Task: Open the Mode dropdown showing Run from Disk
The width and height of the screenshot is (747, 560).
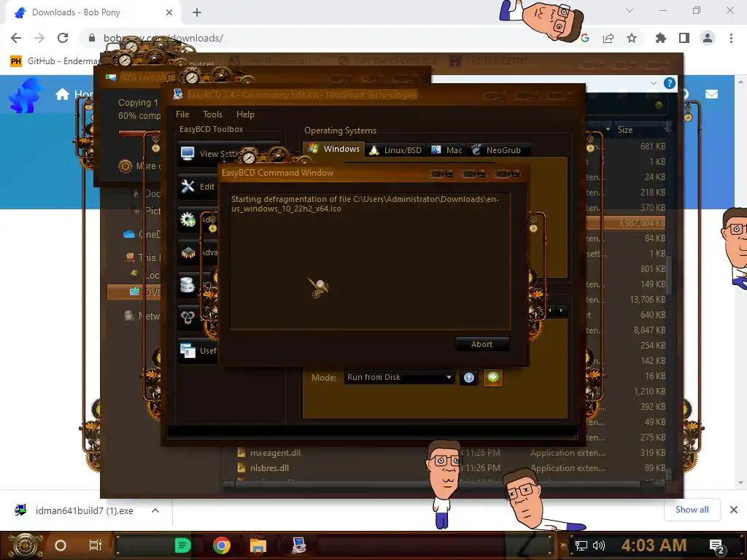Action: click(x=399, y=377)
